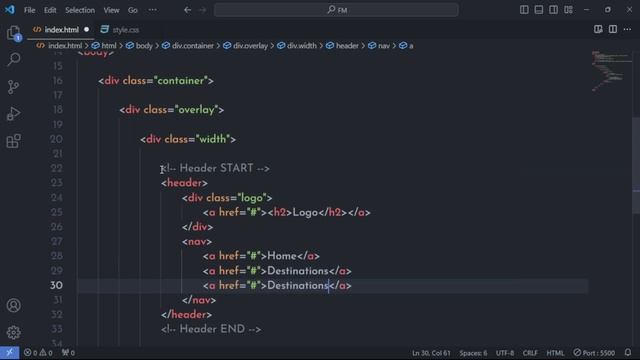Open the Edit menu
640x360 pixels.
pyautogui.click(x=50, y=10)
